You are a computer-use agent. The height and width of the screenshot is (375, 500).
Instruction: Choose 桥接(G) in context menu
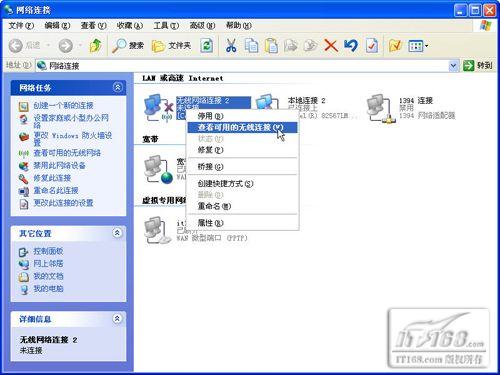click(x=243, y=166)
